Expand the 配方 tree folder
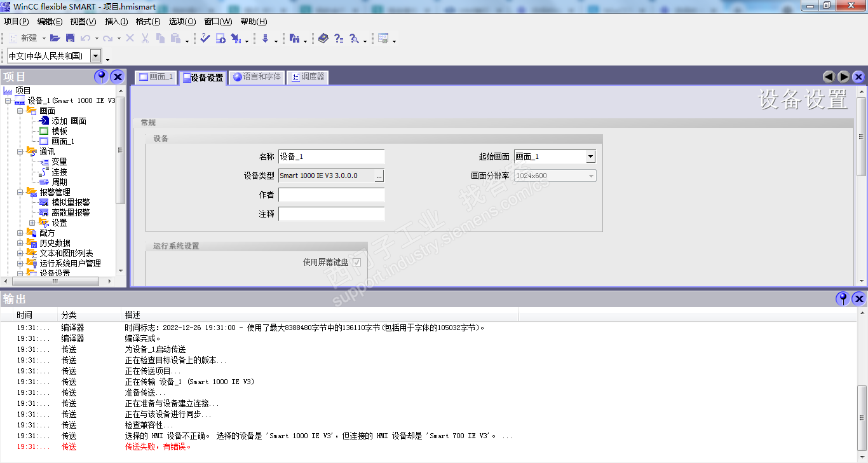868x463 pixels. (x=20, y=233)
